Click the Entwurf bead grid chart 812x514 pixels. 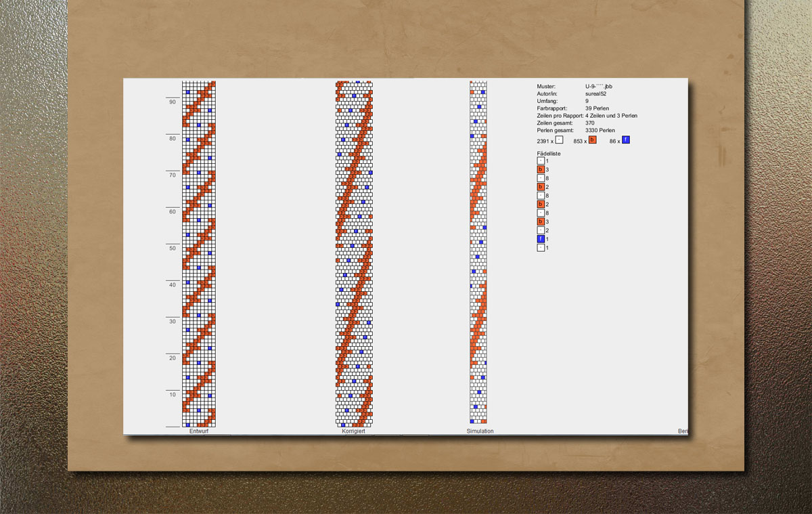click(199, 254)
